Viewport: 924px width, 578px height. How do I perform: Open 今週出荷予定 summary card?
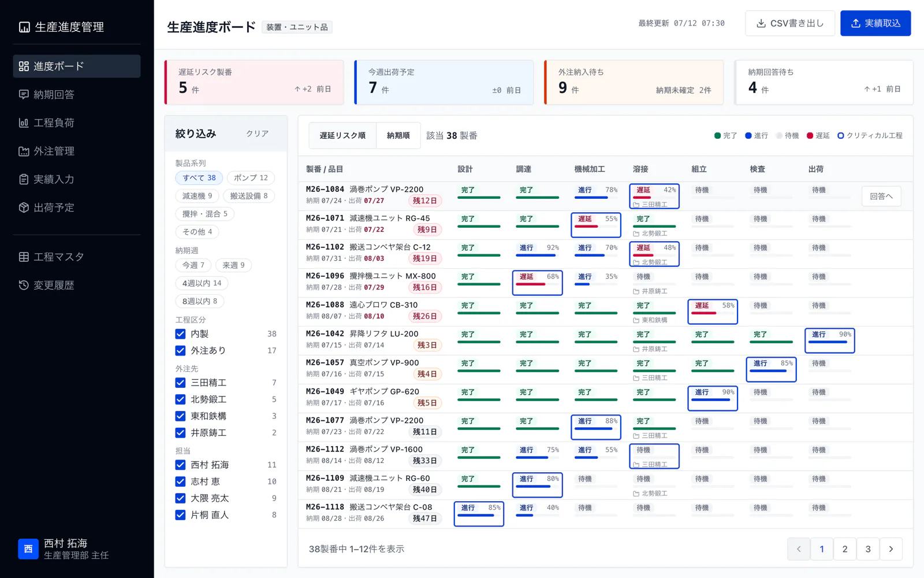tap(444, 83)
